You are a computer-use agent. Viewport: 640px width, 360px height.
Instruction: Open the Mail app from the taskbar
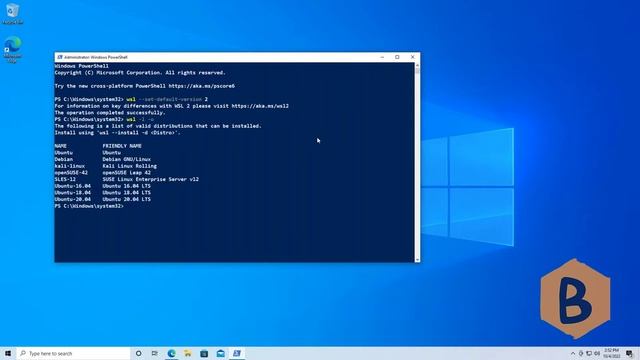click(x=220, y=353)
